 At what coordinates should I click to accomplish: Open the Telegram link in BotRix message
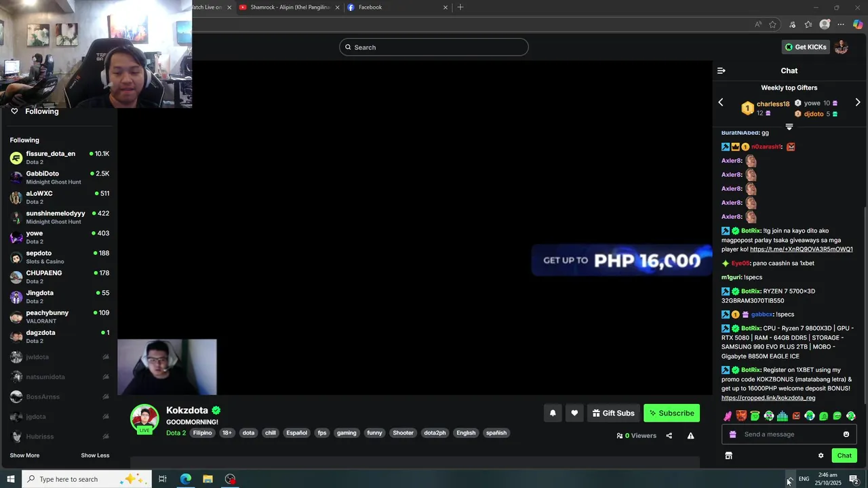[801, 249]
